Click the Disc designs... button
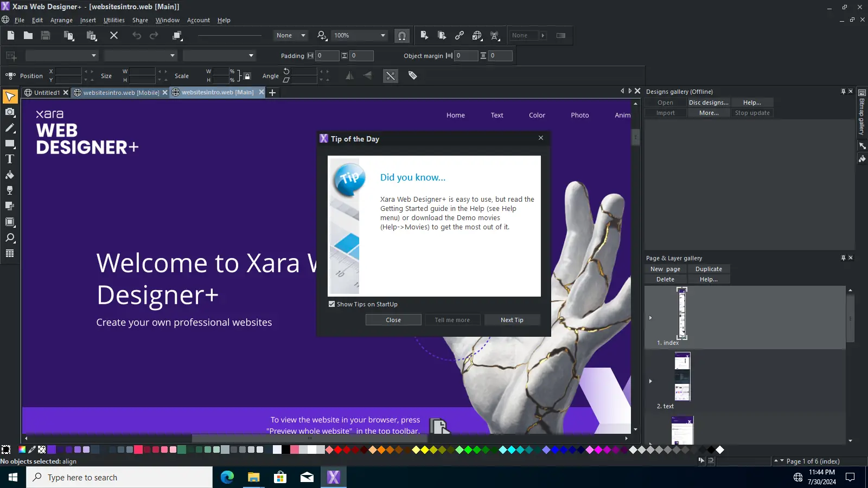The width and height of the screenshot is (868, 488). (x=709, y=102)
